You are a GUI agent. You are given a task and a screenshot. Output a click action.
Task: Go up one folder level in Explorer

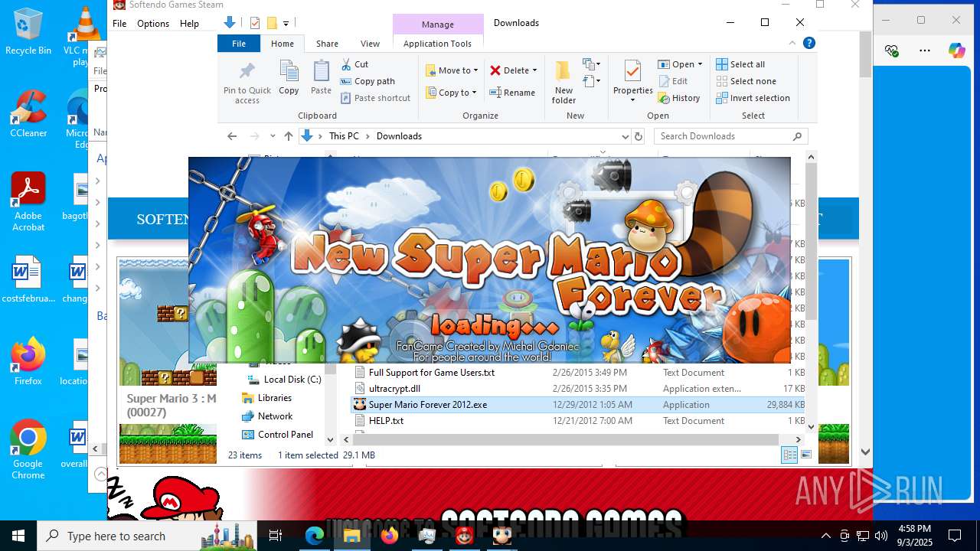288,136
